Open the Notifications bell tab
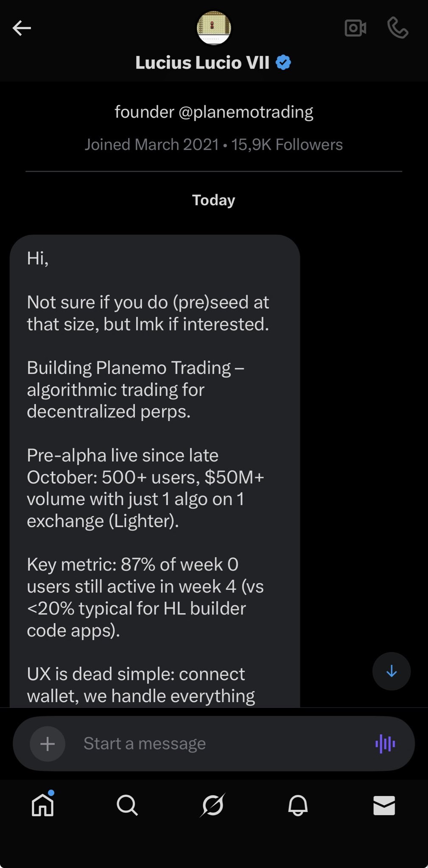Viewport: 428px width, 868px height. click(298, 805)
